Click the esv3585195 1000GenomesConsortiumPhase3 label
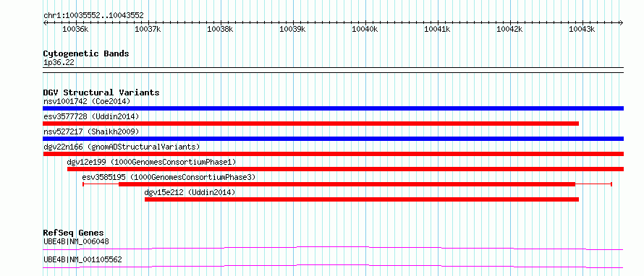 [x=169, y=177]
